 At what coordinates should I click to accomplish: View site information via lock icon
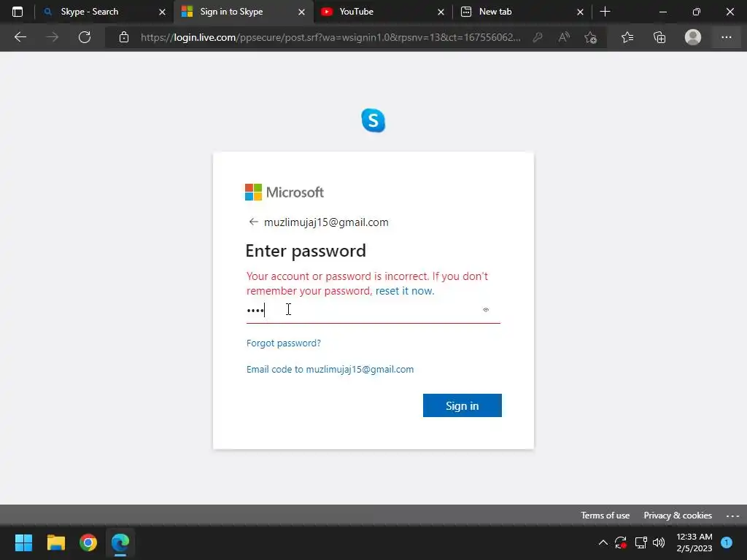tap(124, 37)
